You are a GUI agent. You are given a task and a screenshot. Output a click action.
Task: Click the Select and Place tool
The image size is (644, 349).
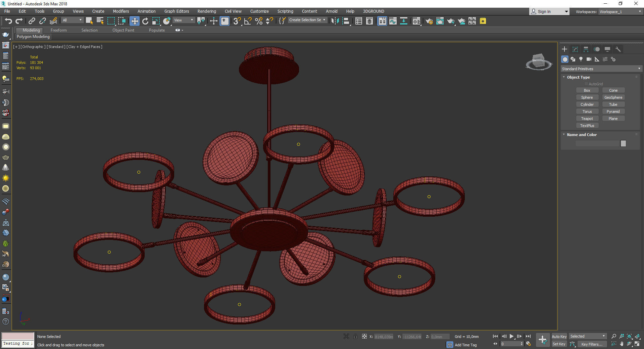point(167,21)
